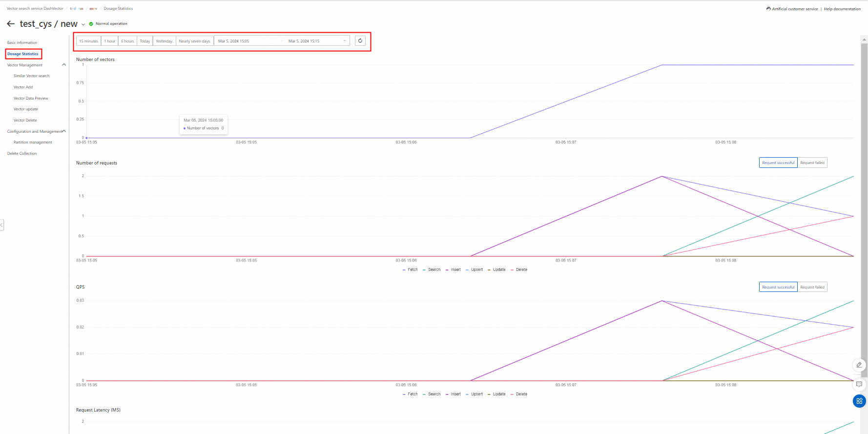Show successful requests in Number of requests chart
868x434 pixels.
point(778,163)
